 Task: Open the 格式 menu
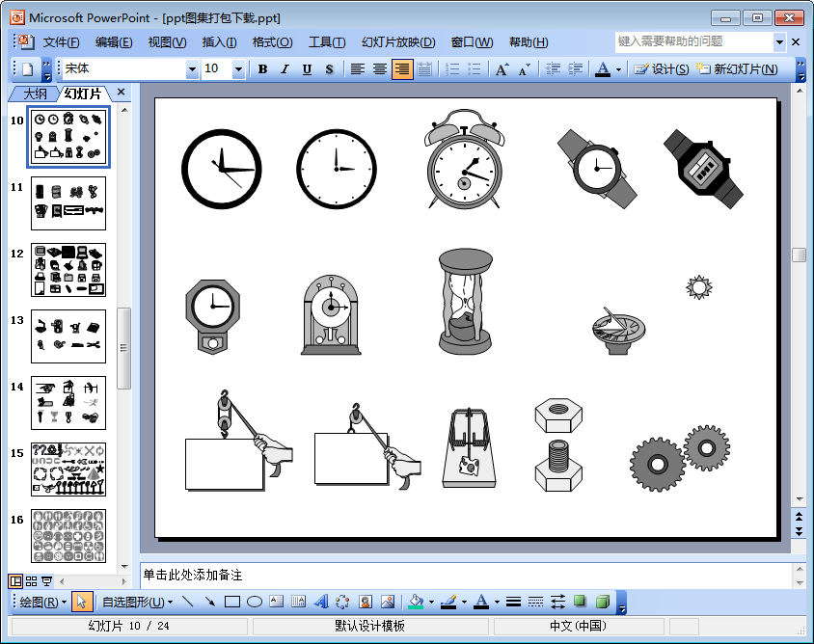click(x=272, y=42)
